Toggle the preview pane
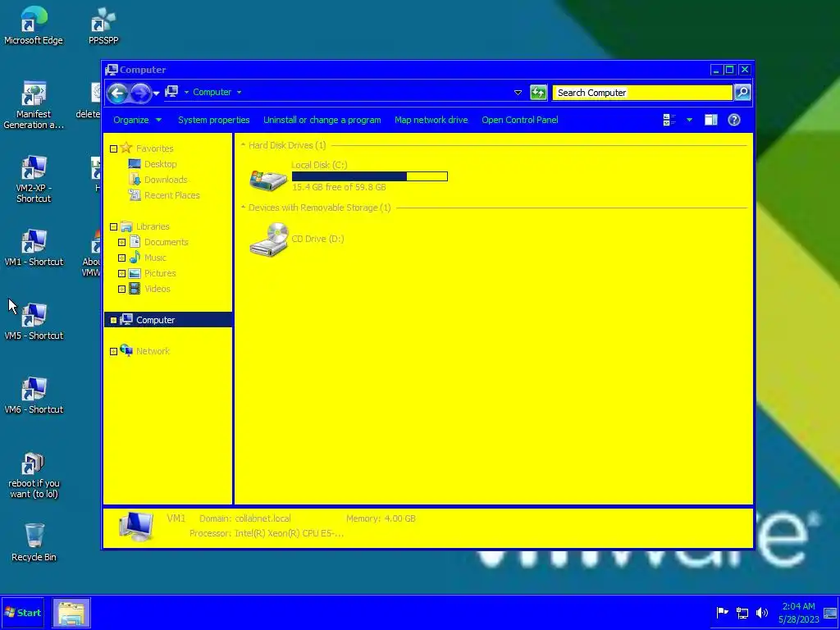840x630 pixels. point(711,120)
